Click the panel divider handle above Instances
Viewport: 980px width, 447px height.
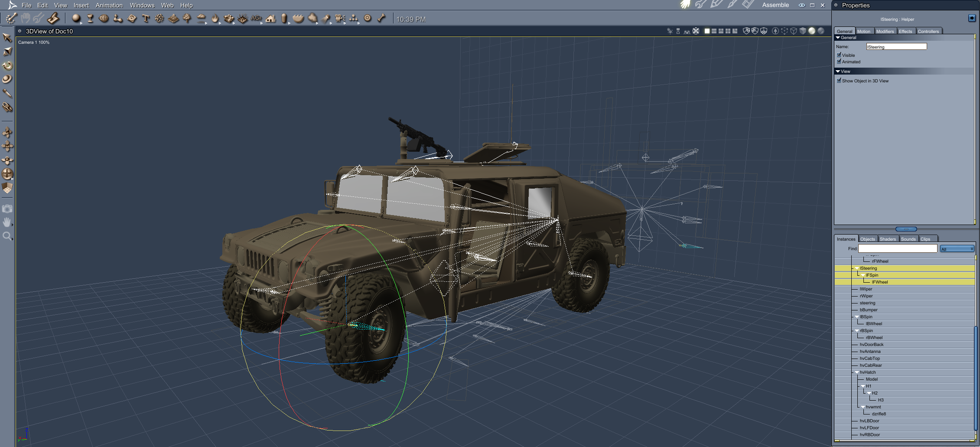coord(906,229)
